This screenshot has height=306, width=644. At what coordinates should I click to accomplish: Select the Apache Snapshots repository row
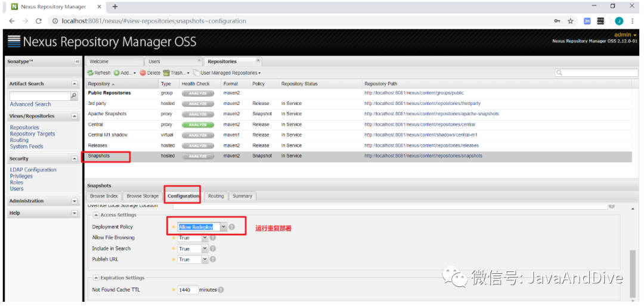pyautogui.click(x=358, y=114)
